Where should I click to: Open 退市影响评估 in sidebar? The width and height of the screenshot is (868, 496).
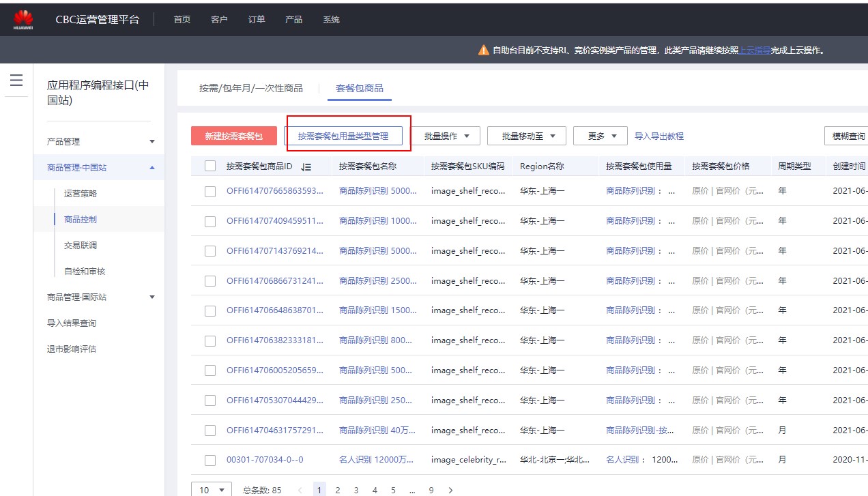click(72, 349)
